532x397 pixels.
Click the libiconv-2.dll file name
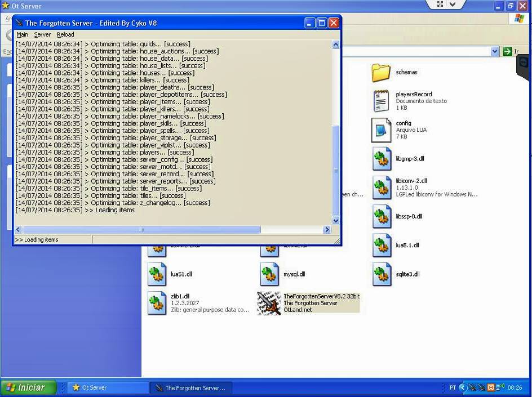[411, 181]
